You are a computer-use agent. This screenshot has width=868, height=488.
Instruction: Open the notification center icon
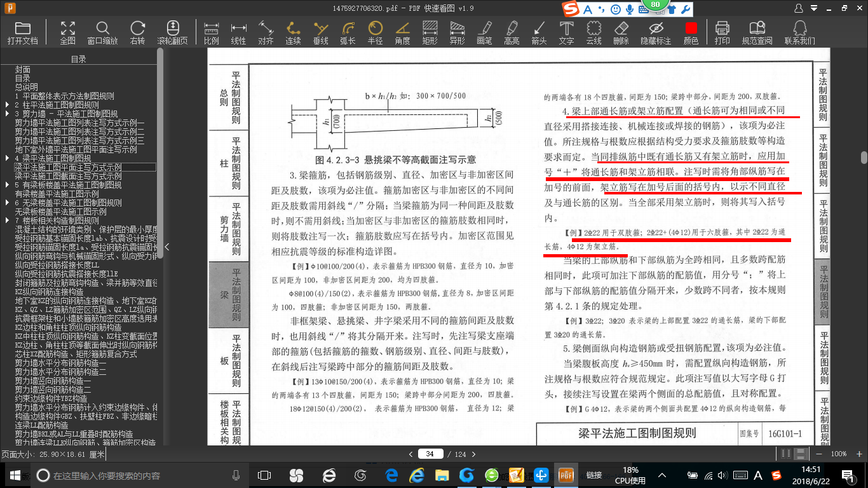[x=848, y=475]
